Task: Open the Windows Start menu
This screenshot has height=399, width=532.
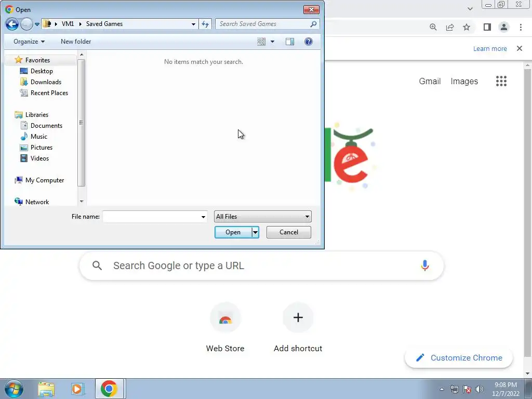Action: coord(14,389)
